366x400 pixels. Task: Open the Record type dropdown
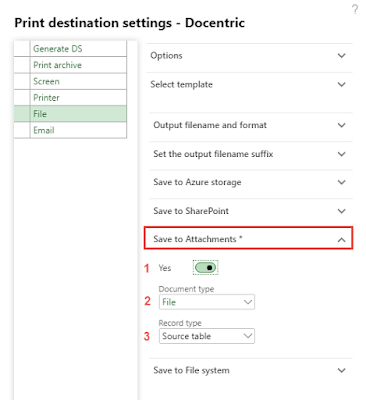click(x=207, y=336)
